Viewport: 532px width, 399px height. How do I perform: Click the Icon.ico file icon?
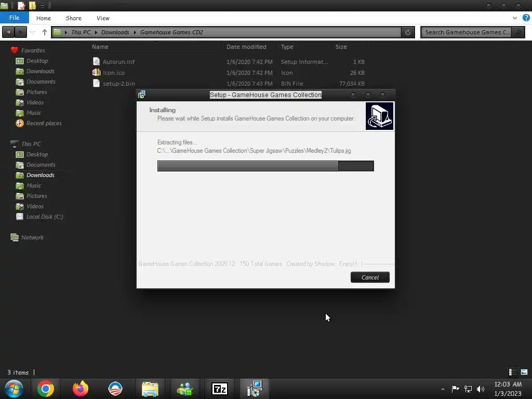[96, 72]
